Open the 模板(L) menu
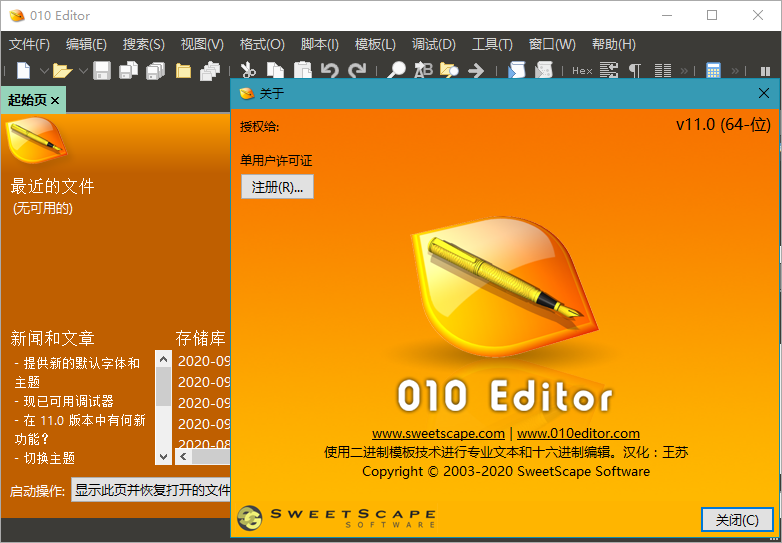This screenshot has height=543, width=782. point(375,44)
